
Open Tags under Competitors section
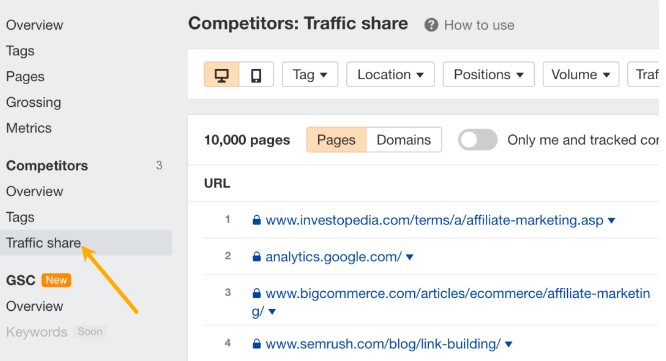tap(20, 217)
